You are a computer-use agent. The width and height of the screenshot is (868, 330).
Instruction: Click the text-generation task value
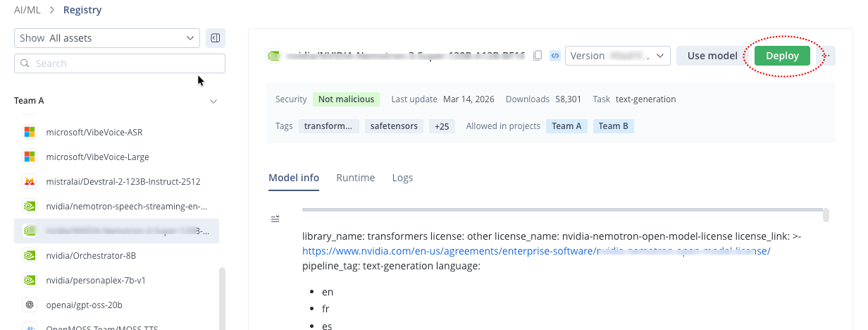coord(645,99)
